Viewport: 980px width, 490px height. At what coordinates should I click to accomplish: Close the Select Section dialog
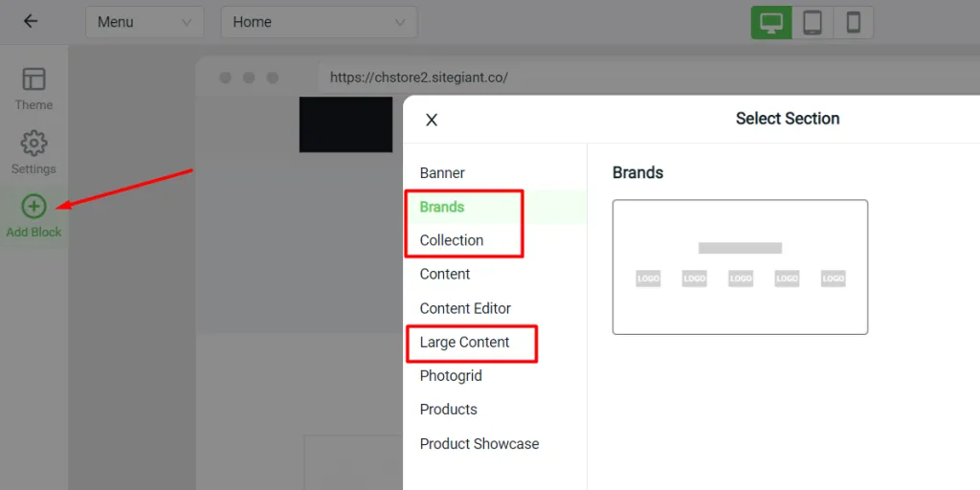click(432, 120)
